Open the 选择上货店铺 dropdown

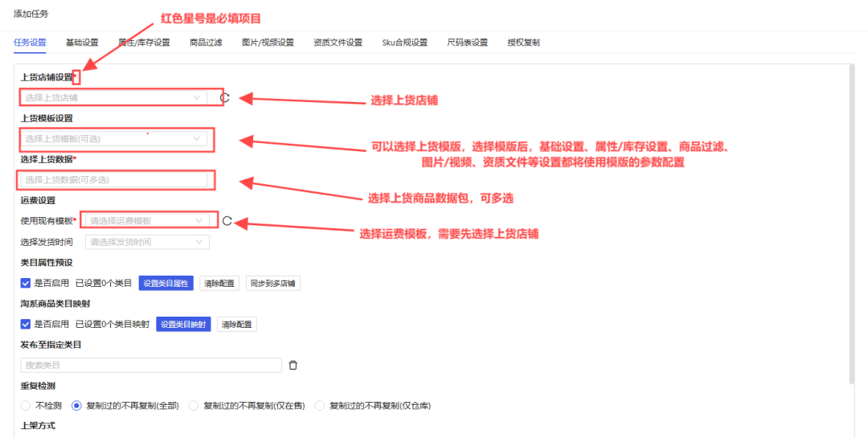(x=113, y=98)
